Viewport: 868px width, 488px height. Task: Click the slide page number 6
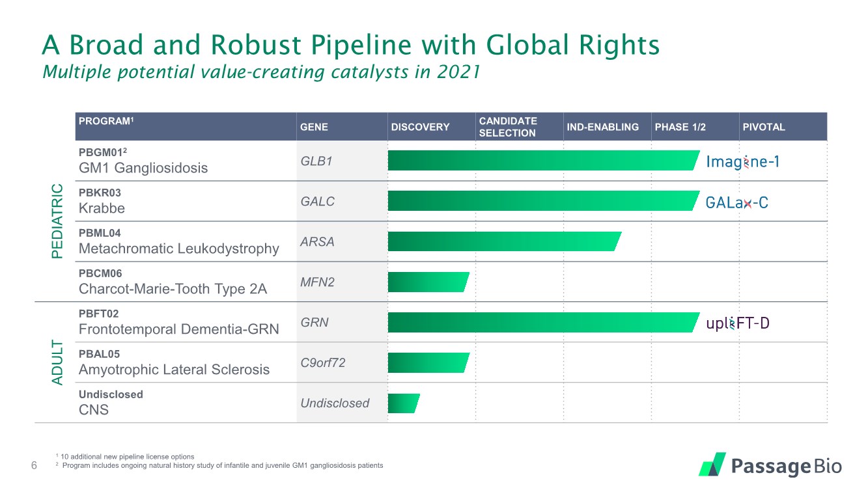(x=35, y=465)
